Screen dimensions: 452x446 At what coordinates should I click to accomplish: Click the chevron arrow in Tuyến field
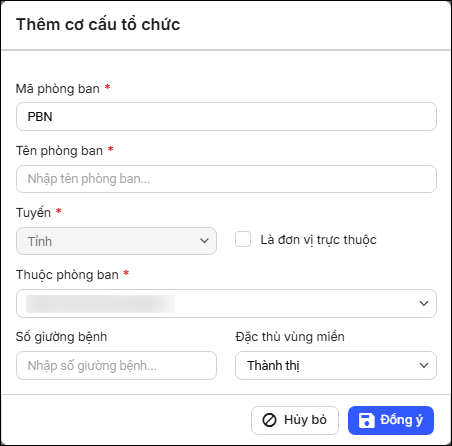click(204, 241)
